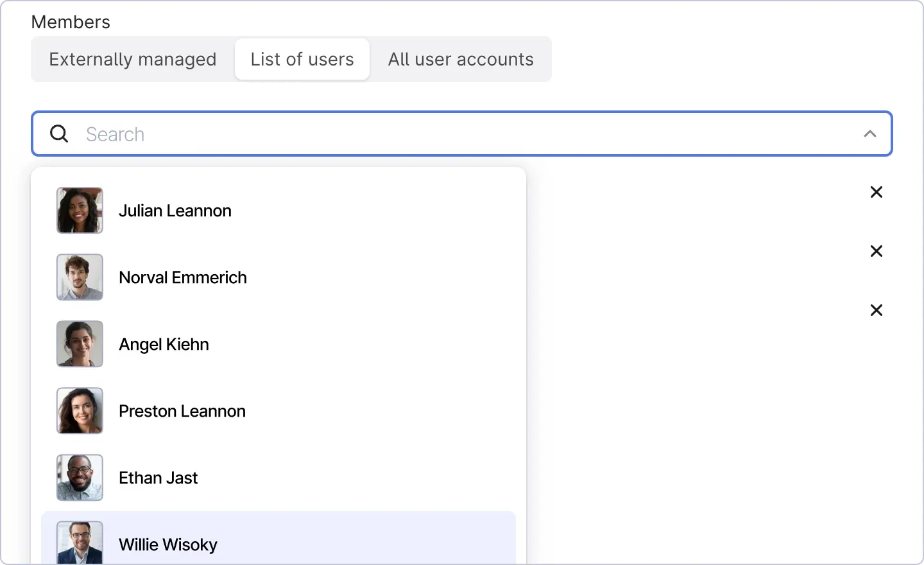924x565 pixels.
Task: Remove the second member with the middle X
Action: [877, 251]
